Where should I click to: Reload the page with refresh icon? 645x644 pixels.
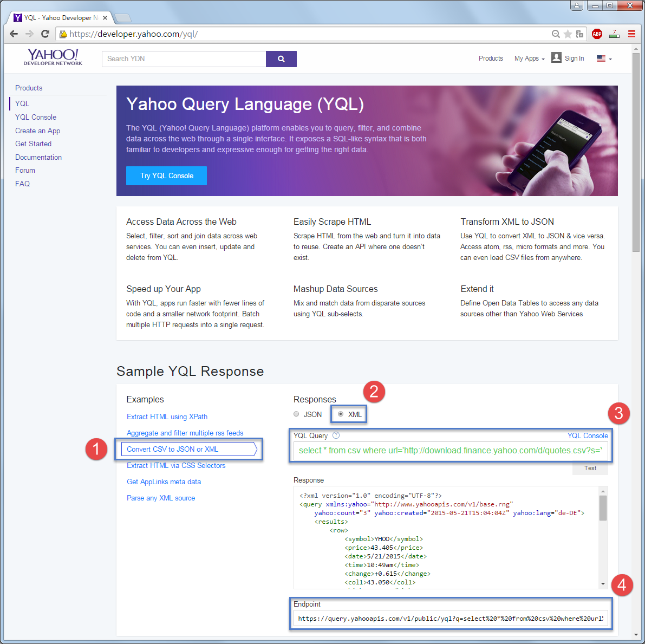point(45,34)
